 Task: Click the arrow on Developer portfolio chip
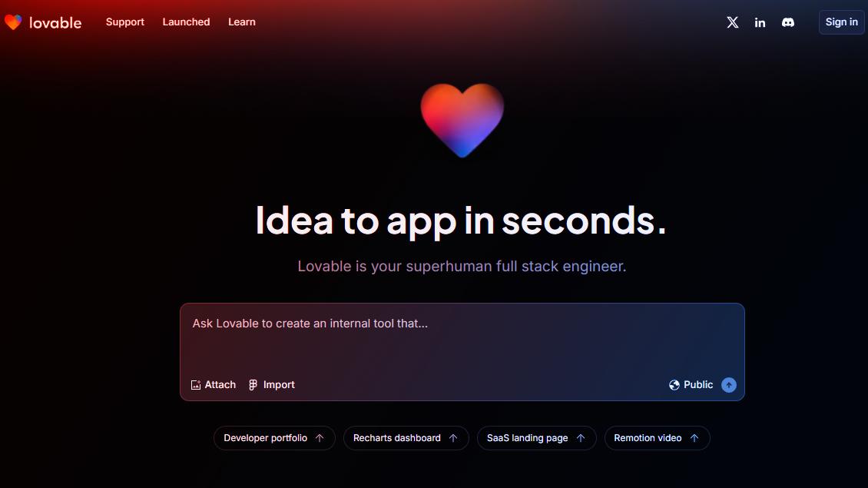320,438
